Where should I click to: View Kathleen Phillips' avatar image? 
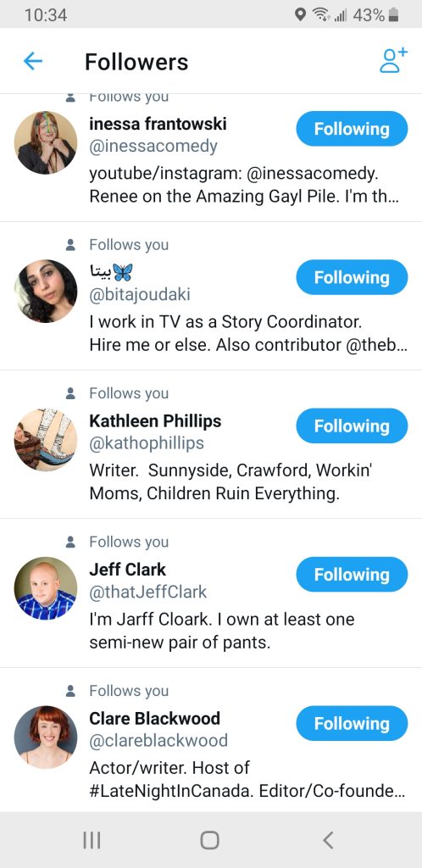46,440
